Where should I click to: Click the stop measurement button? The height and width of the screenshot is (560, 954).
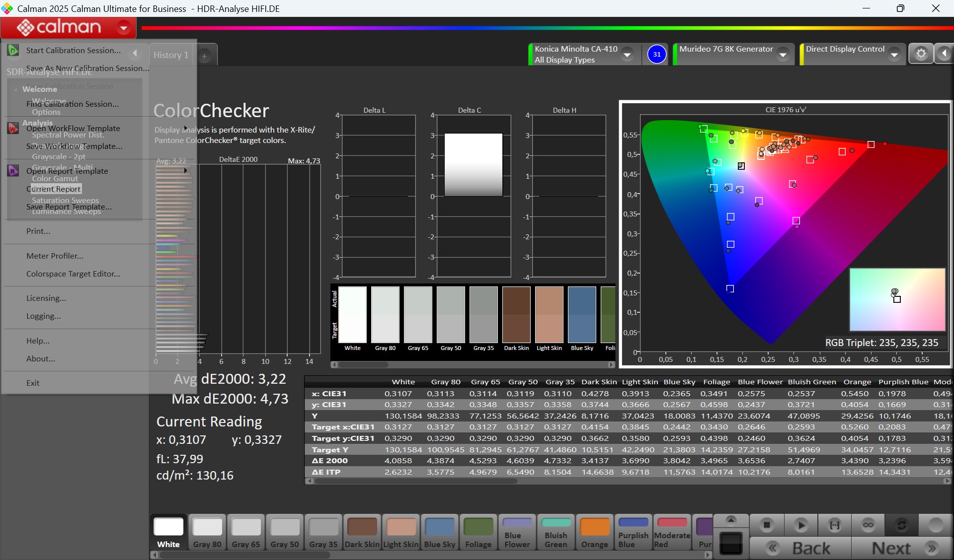[767, 525]
